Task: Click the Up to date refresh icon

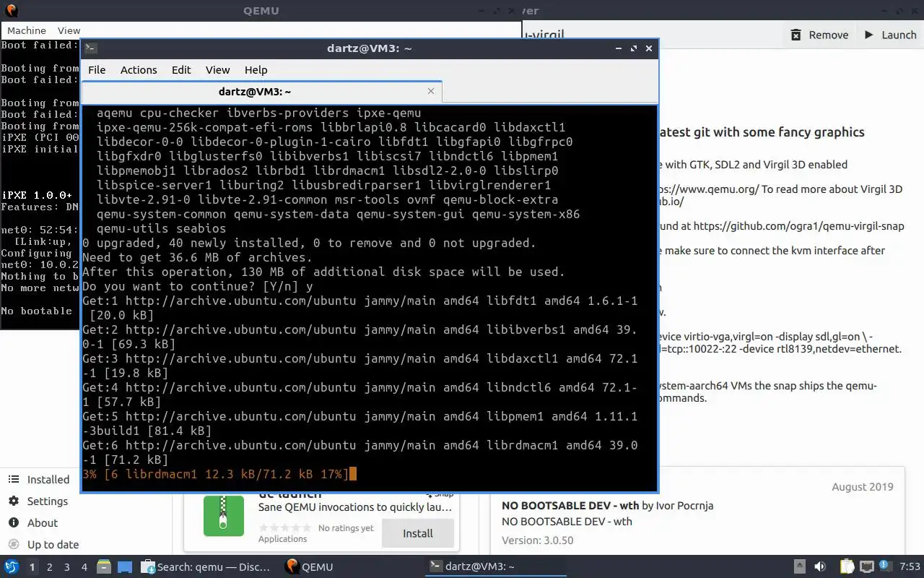Action: (x=13, y=545)
